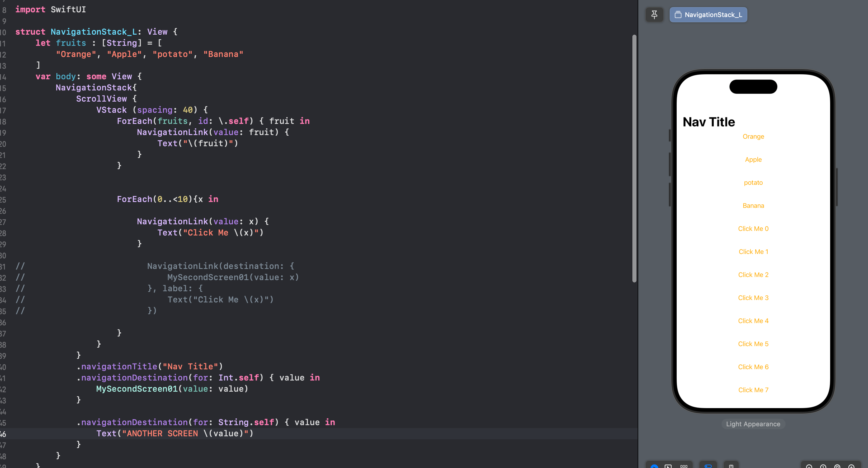The height and width of the screenshot is (468, 868).
Task: Set the preview zoom to 100%
Action: point(823,466)
